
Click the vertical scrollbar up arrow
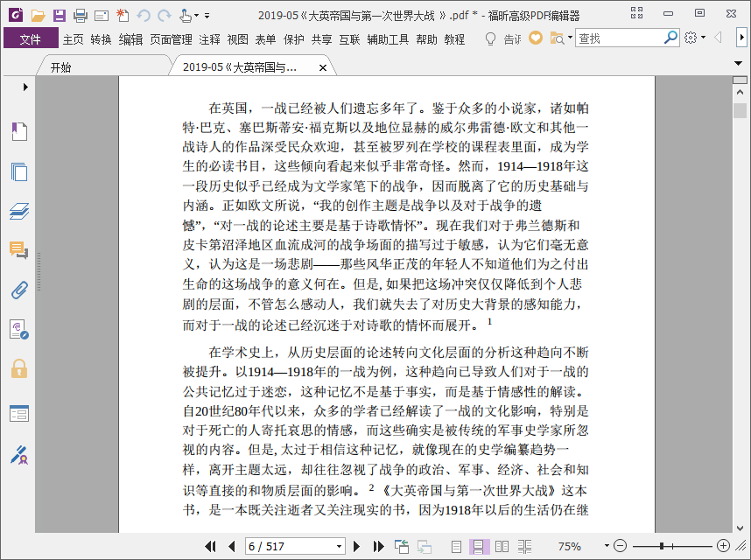pyautogui.click(x=740, y=91)
